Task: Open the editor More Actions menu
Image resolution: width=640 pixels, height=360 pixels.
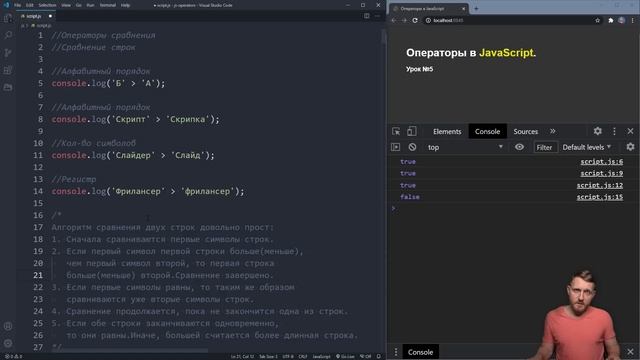Action: pos(377,16)
